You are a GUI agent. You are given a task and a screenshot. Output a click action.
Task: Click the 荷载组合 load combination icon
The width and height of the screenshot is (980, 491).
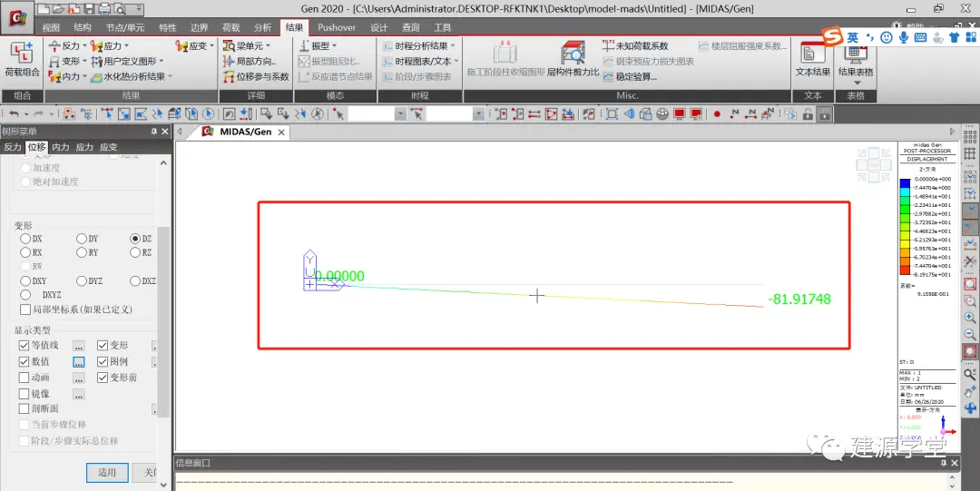[22, 61]
